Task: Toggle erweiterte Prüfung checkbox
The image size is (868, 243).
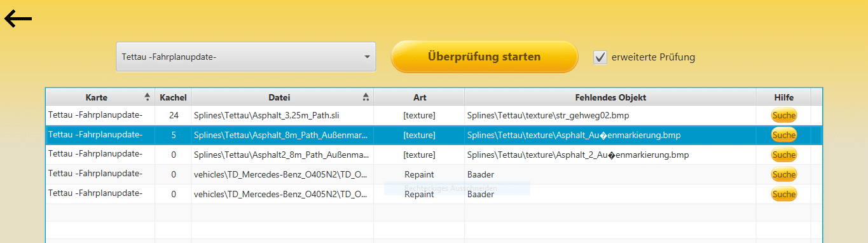Action: point(600,57)
